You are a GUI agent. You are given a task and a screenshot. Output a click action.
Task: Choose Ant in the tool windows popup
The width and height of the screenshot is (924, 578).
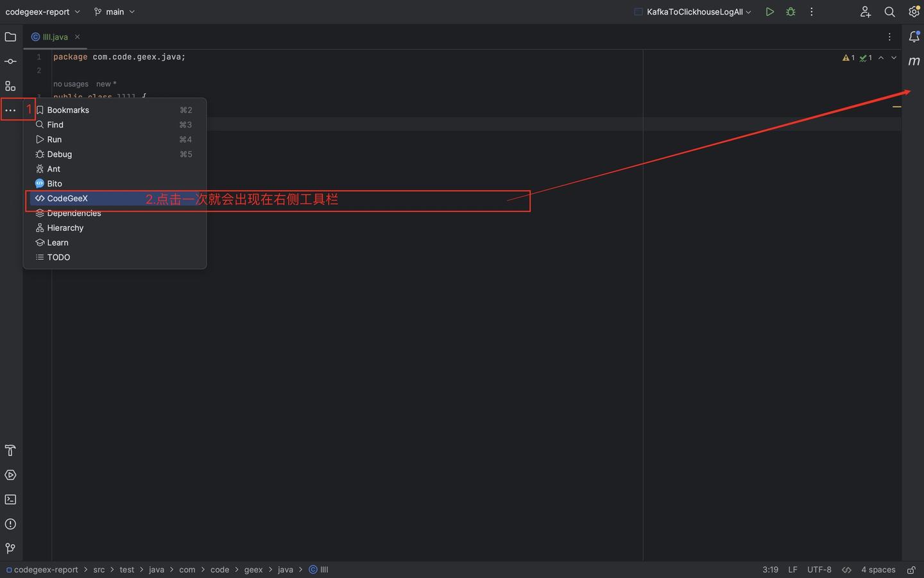pyautogui.click(x=115, y=169)
